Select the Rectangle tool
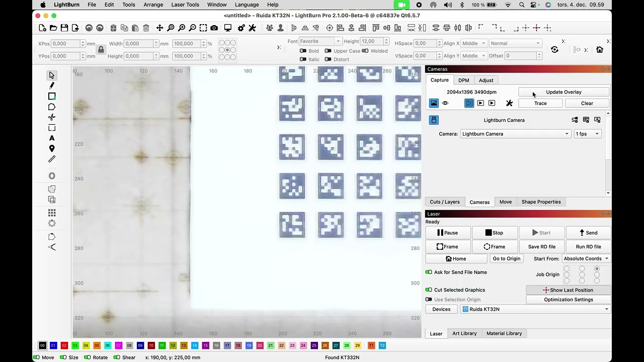The width and height of the screenshot is (644, 362). click(x=52, y=97)
